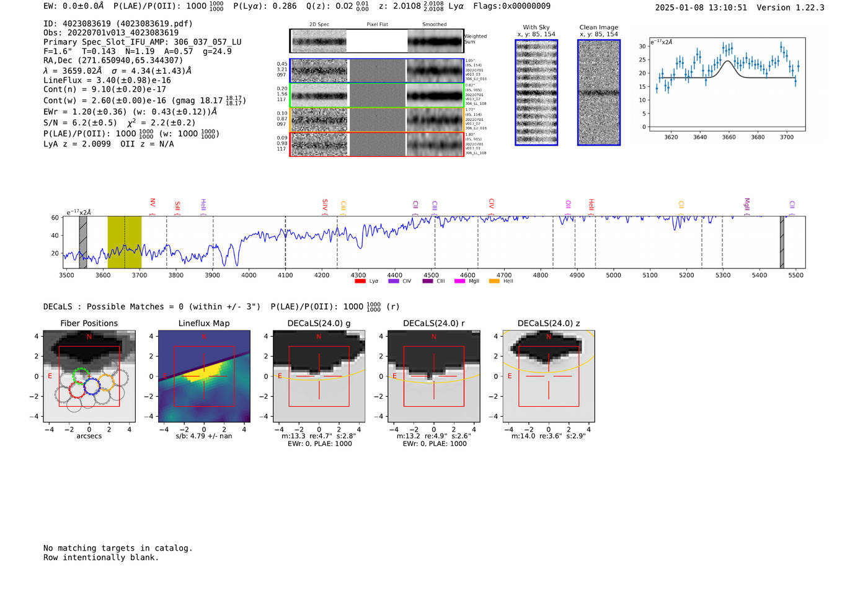Click the Cont(n) = 9.10(±0.20)e-17 value
868x591 pixels.
click(105, 89)
